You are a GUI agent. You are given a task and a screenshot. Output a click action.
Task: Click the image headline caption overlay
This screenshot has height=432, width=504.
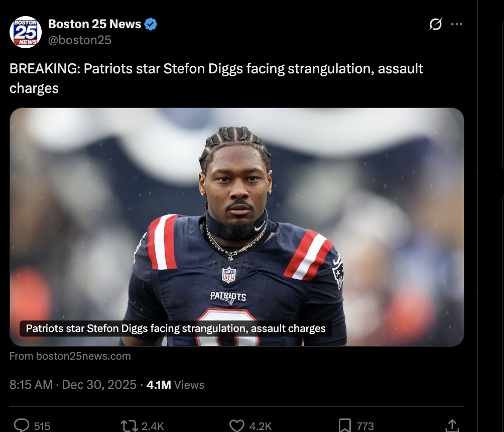click(x=176, y=329)
